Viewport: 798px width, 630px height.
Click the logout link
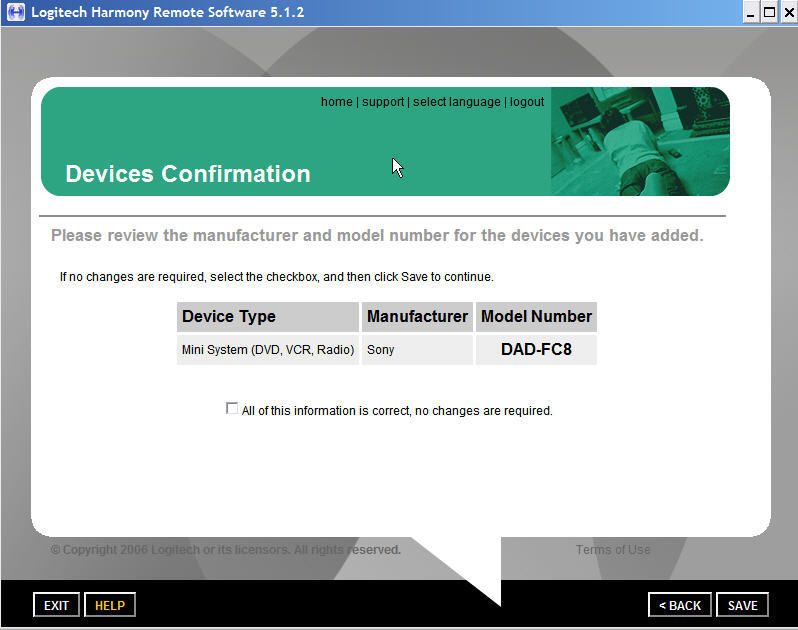click(x=527, y=102)
